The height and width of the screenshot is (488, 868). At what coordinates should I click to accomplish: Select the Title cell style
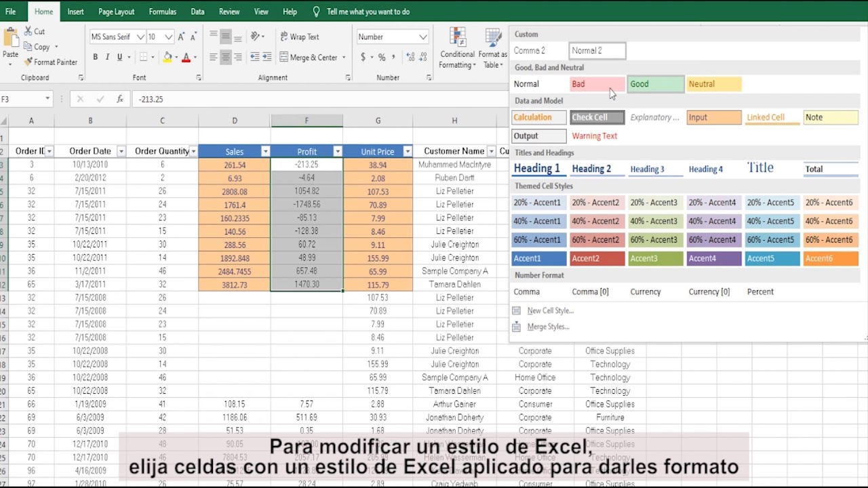(x=772, y=168)
